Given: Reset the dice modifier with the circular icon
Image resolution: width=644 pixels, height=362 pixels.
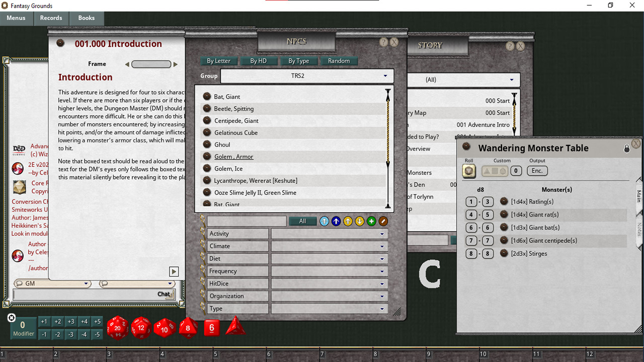Looking at the screenshot, I should point(11,317).
